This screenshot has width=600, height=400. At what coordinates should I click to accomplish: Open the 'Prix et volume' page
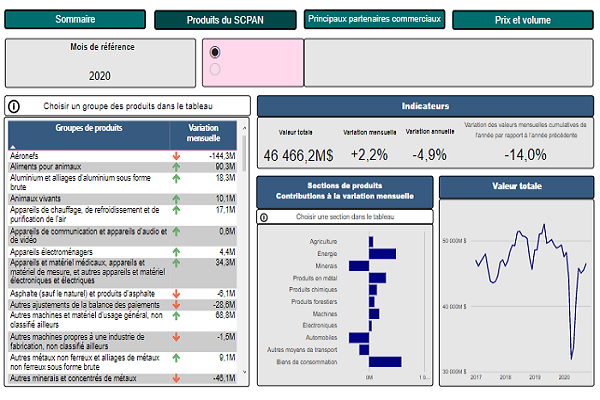pyautogui.click(x=522, y=20)
